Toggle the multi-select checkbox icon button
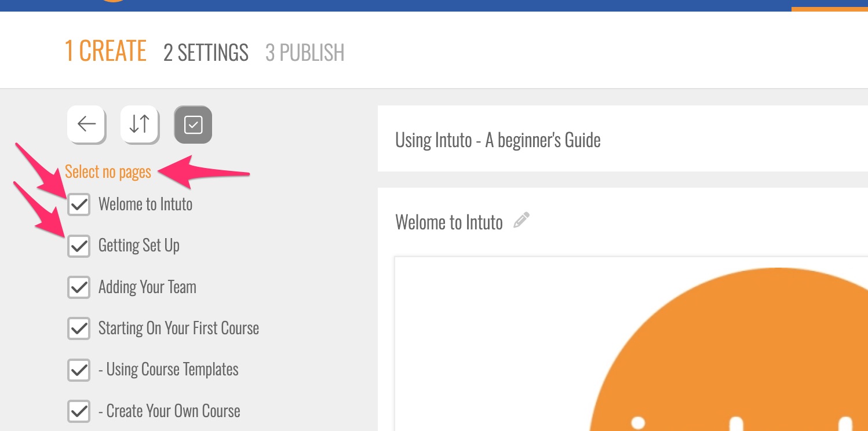 (x=193, y=125)
